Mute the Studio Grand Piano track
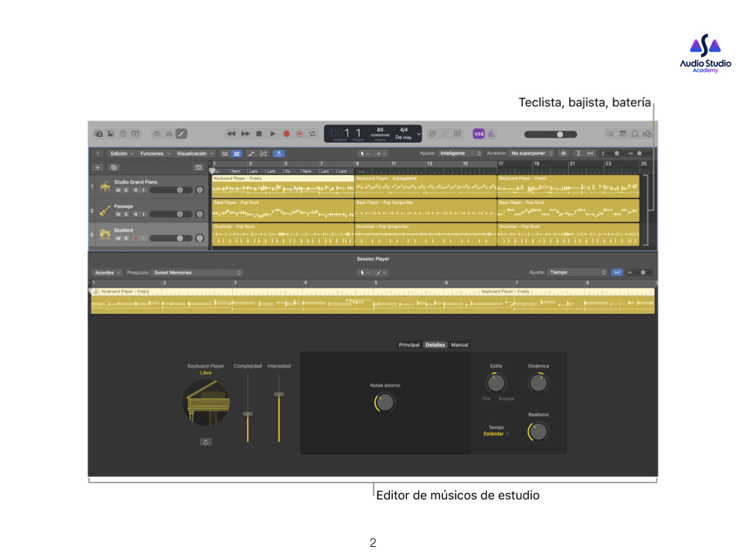 coord(117,190)
